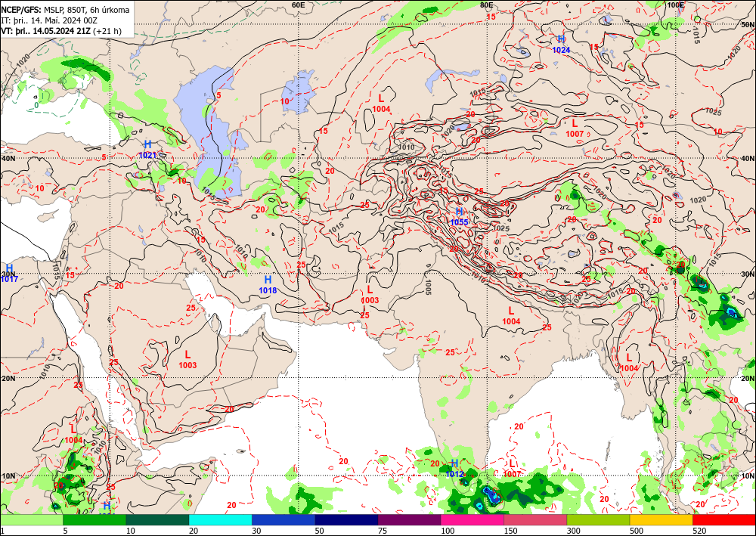Click the orange 500–520 mm legend swatch

click(x=661, y=519)
